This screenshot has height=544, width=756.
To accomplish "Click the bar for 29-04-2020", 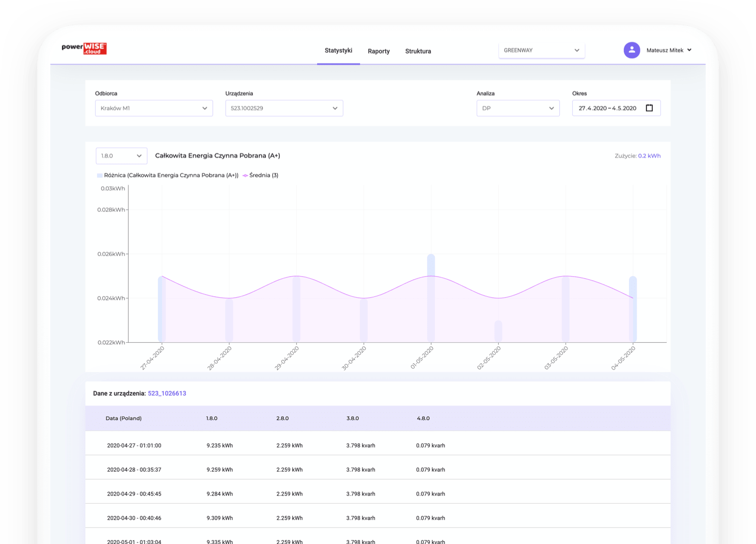I will [x=296, y=309].
